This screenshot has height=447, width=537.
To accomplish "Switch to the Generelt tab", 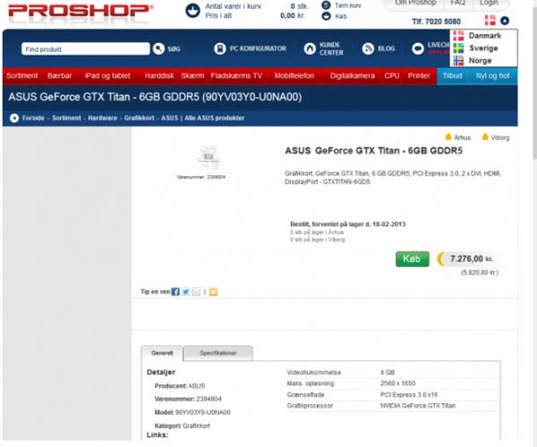I will click(162, 353).
